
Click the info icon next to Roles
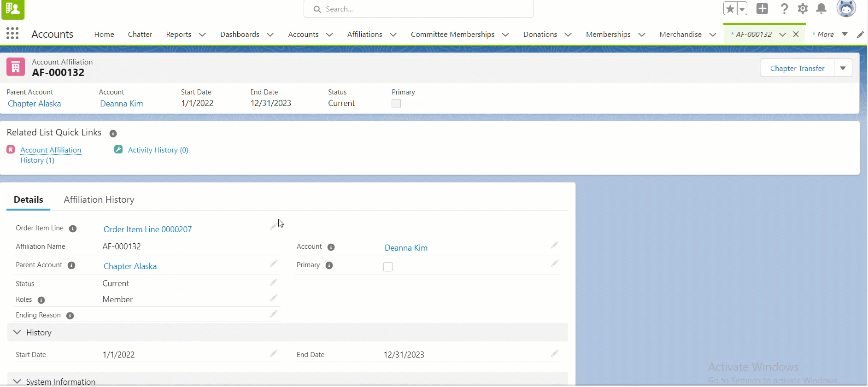coord(41,300)
